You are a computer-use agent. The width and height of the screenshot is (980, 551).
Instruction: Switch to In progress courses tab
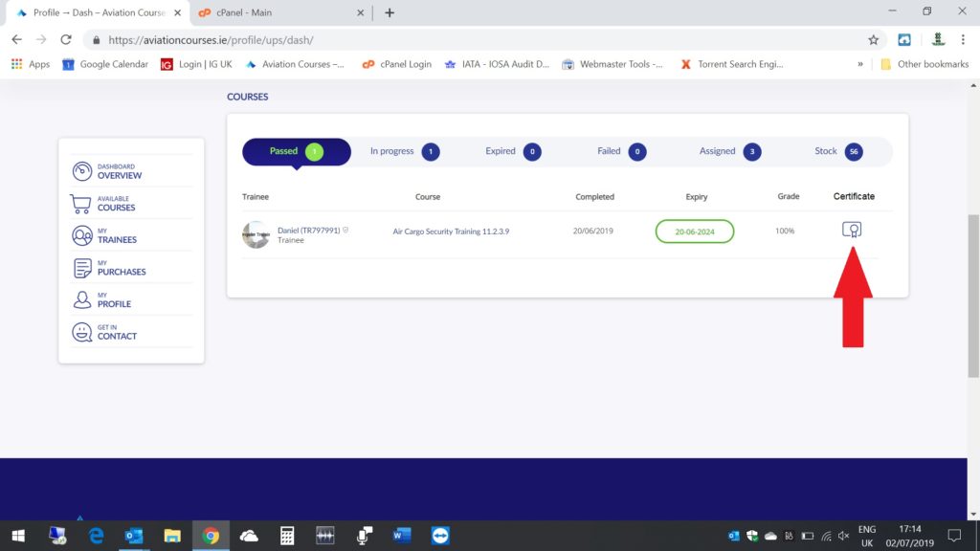coord(404,151)
